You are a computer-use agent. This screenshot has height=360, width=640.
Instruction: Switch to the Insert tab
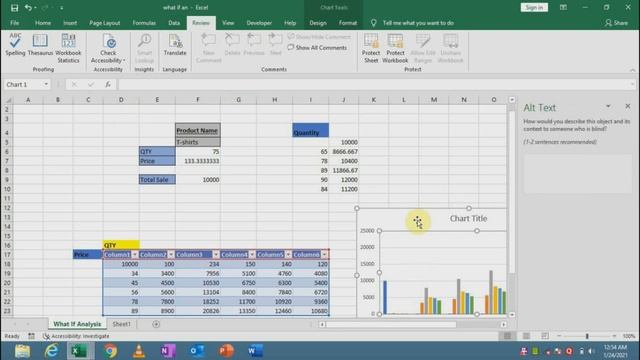coord(70,23)
